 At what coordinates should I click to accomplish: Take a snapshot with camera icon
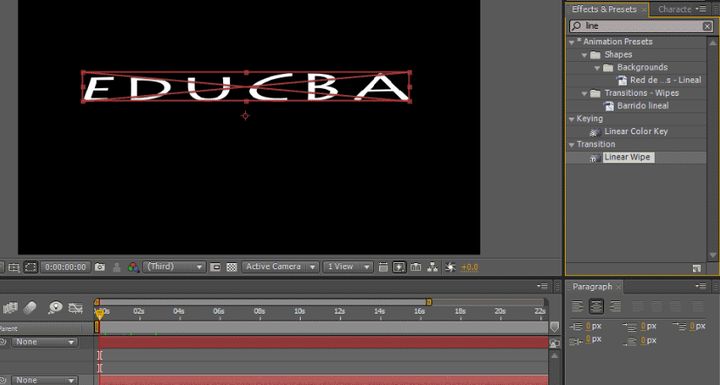(100, 267)
